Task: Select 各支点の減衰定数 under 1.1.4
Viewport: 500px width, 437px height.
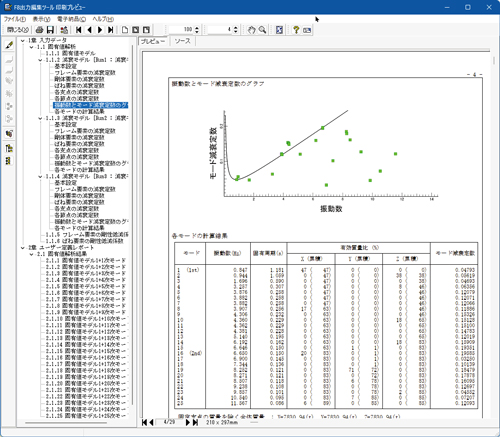Action: click(77, 209)
